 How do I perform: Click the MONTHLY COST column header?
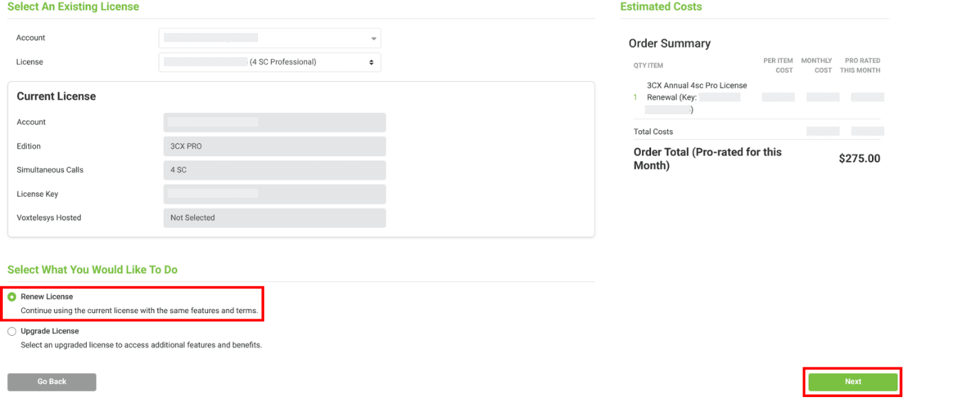pyautogui.click(x=817, y=65)
